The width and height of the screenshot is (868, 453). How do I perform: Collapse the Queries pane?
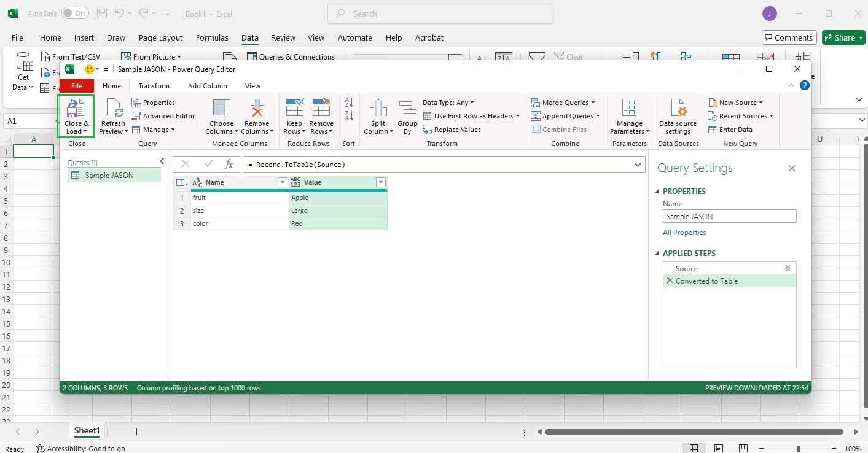pos(162,161)
